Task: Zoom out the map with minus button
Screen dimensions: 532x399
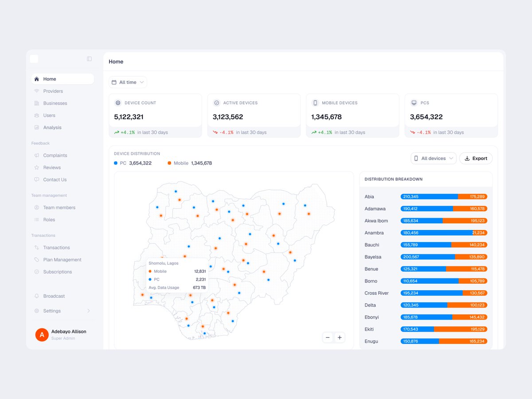Action: [x=328, y=338]
